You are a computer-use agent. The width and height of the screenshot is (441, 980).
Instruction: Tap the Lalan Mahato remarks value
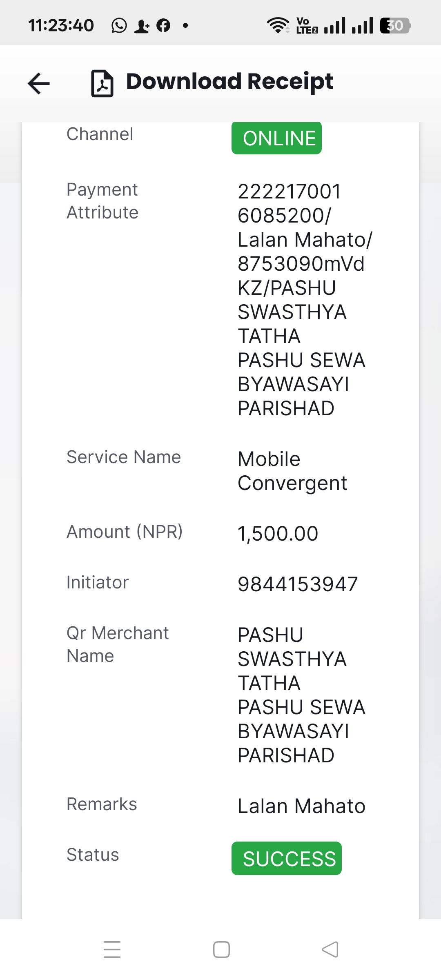301,806
